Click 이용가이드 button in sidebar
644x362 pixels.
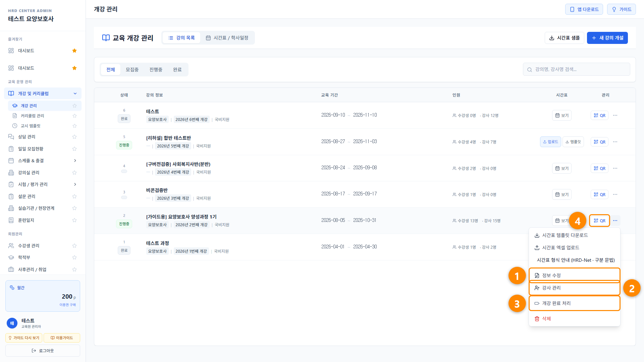coord(62,338)
